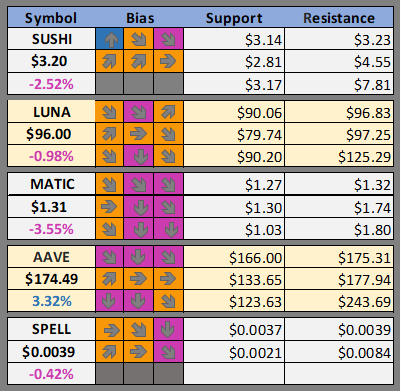Viewport: 401px width, 392px height.
Task: Select the $2.81 support value
Action: coord(263,62)
